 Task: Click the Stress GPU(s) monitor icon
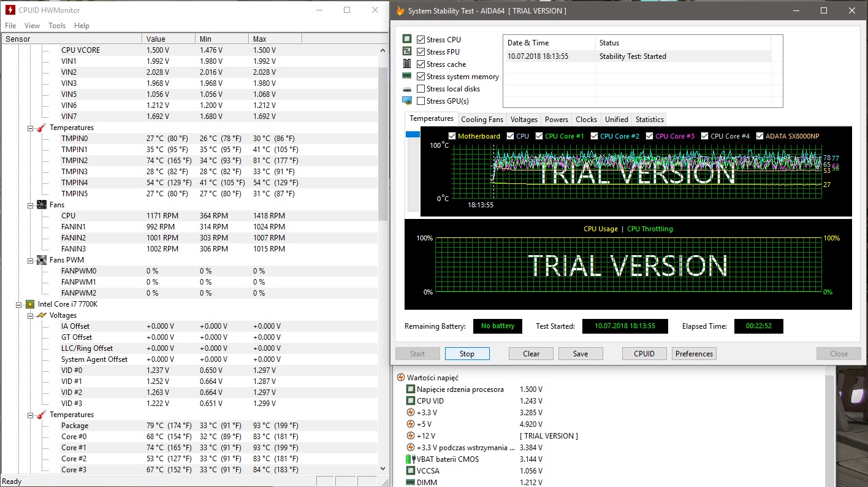[407, 101]
